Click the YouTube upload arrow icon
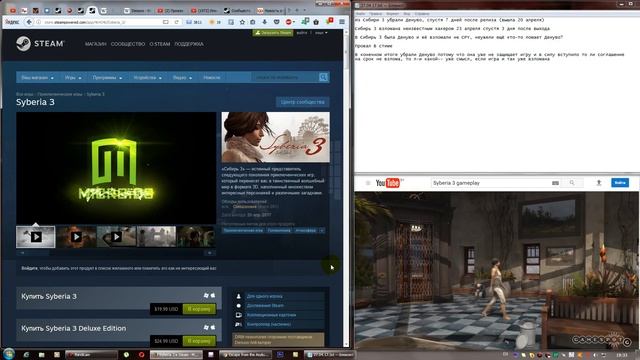The height and width of the screenshot is (360, 640). coord(599,183)
